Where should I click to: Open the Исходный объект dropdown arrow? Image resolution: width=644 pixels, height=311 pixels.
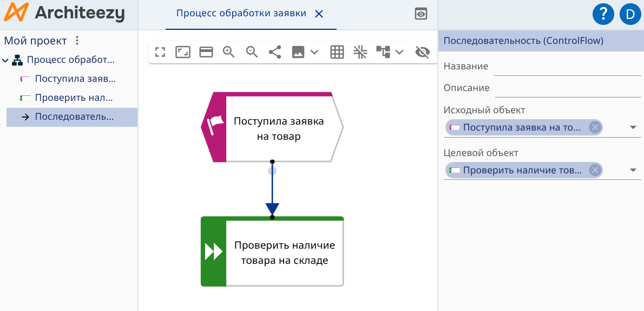633,127
